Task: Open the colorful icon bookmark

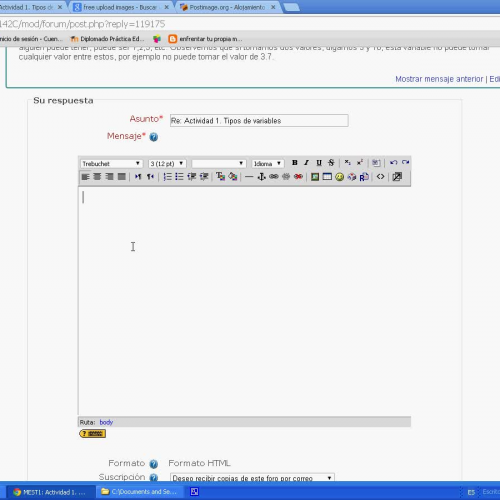Action: [x=157, y=39]
